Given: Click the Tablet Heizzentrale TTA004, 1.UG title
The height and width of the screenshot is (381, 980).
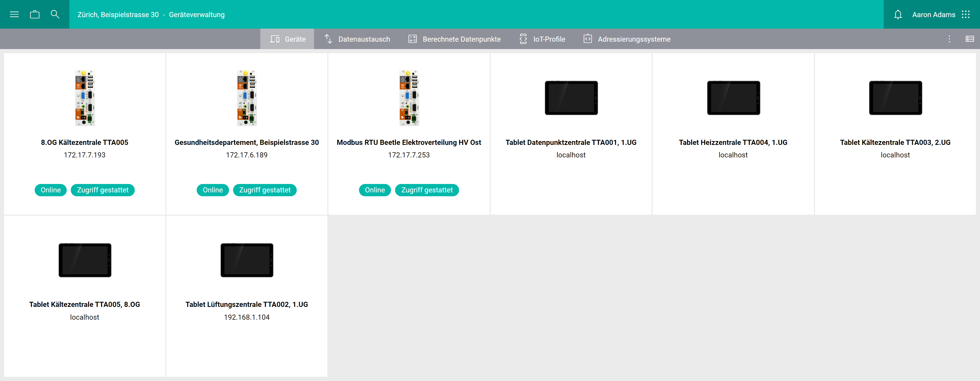Looking at the screenshot, I should [733, 143].
